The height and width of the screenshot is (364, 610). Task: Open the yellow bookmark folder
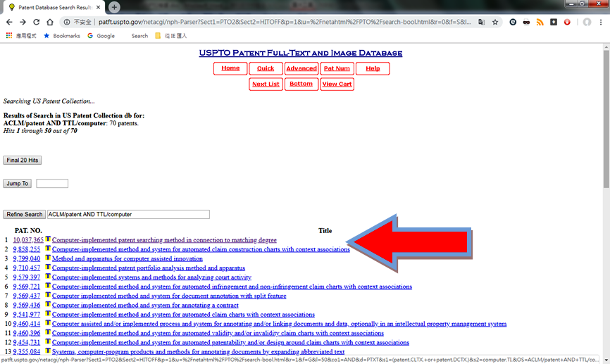[x=170, y=36]
